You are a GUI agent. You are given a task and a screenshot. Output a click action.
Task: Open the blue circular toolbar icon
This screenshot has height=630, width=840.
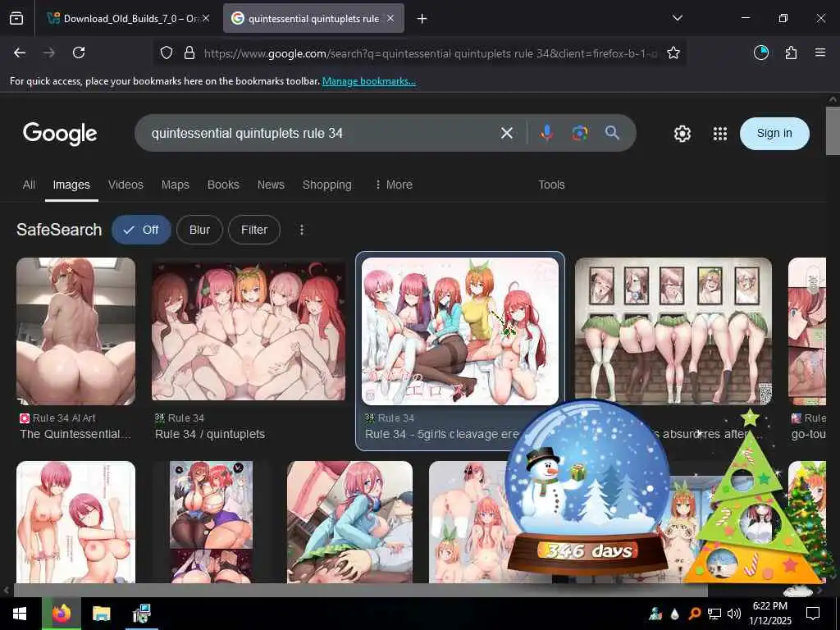(x=760, y=52)
